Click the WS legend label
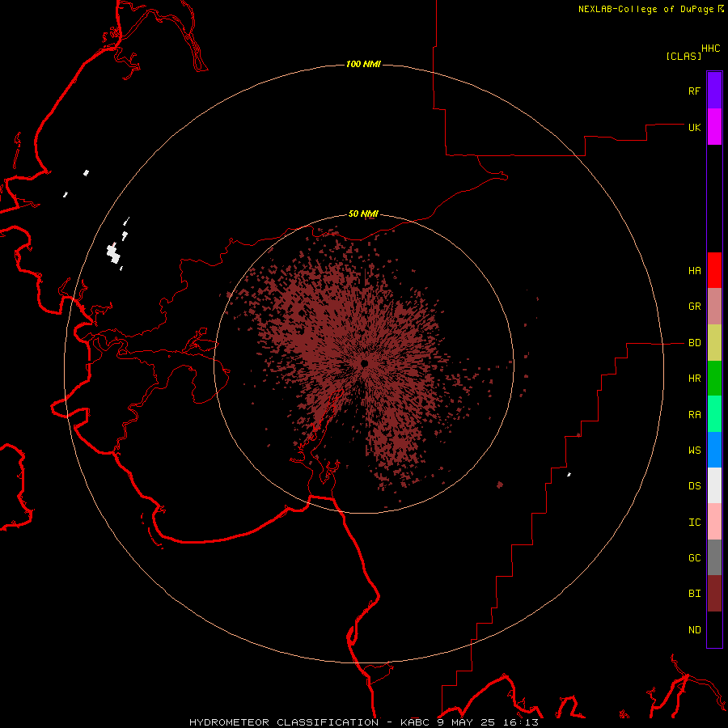Screen dimensions: 728x728 click(x=695, y=451)
